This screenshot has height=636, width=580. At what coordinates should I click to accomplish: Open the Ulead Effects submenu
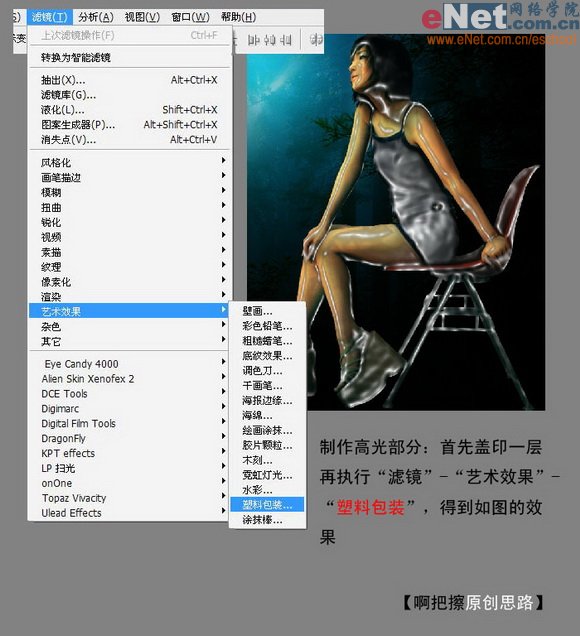coord(130,513)
